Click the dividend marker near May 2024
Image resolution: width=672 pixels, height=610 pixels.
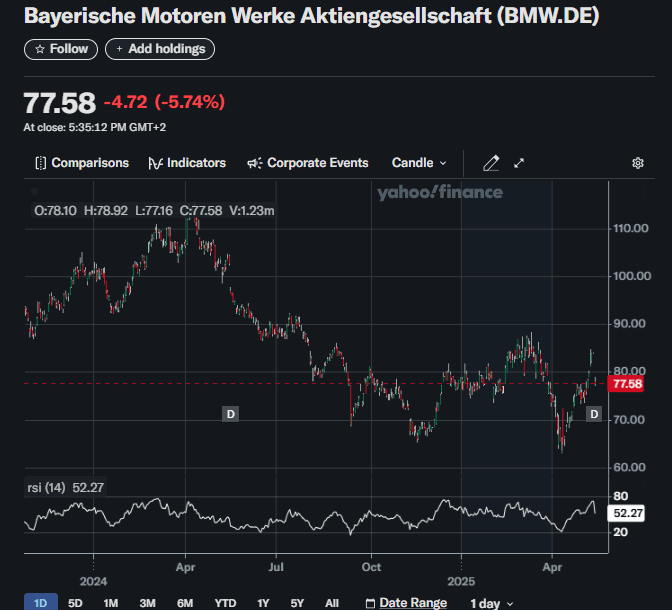point(231,414)
